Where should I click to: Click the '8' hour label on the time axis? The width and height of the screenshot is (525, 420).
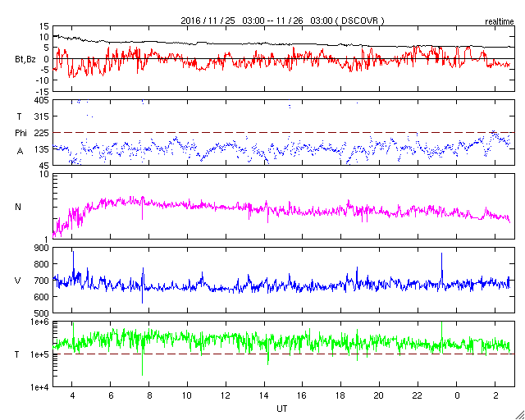149,395
